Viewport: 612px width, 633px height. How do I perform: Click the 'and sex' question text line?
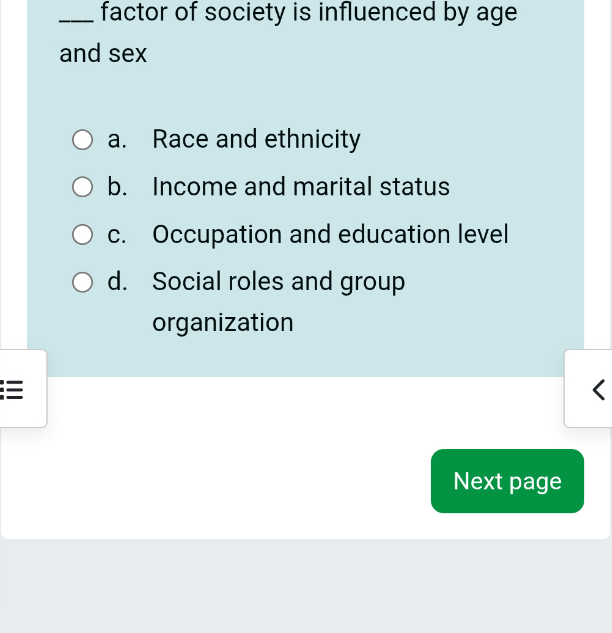[103, 54]
